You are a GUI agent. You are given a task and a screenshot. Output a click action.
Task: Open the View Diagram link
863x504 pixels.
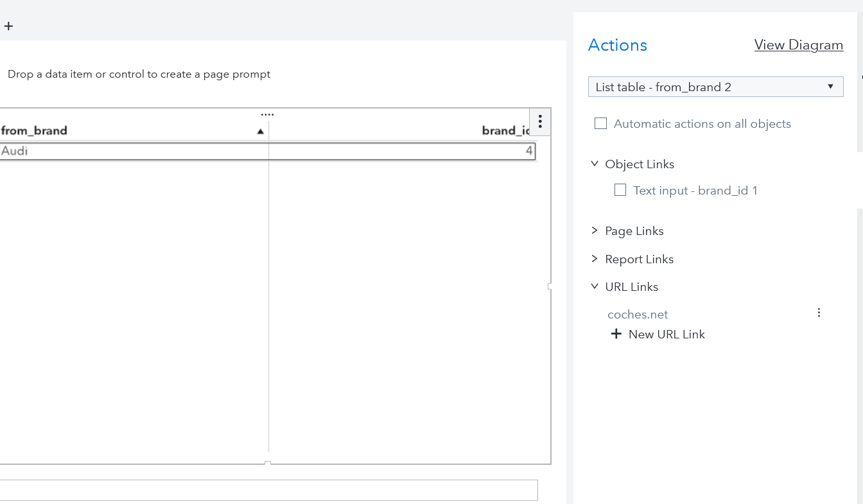[x=798, y=45]
